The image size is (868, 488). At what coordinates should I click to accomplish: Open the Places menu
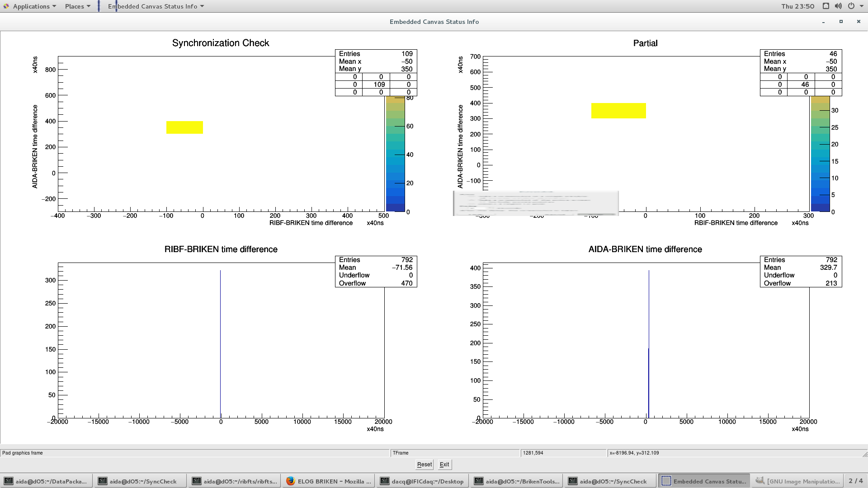coord(77,6)
